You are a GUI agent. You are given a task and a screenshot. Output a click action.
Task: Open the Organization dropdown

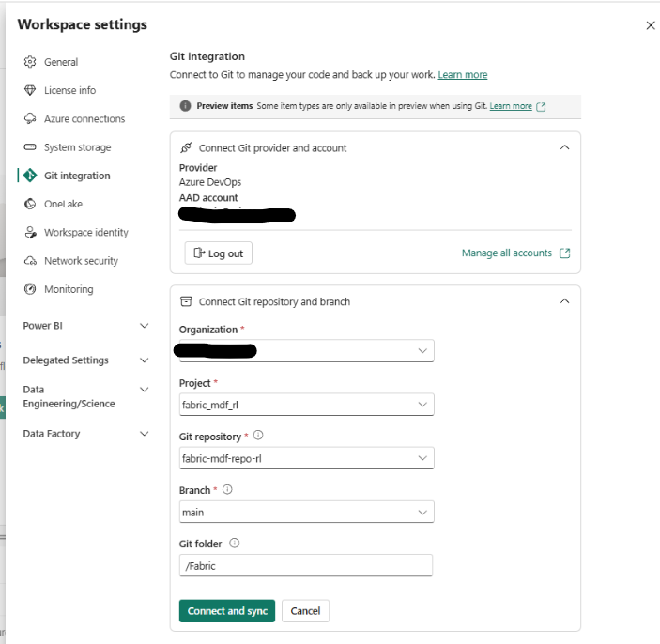click(x=306, y=350)
